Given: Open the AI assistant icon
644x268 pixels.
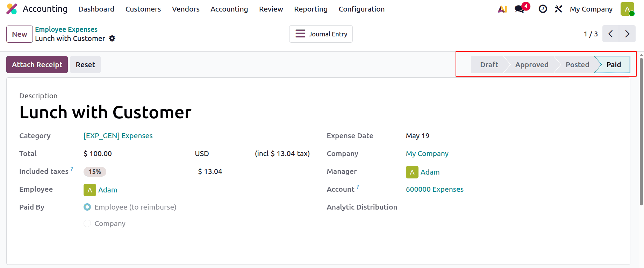Looking at the screenshot, I should tap(502, 9).
